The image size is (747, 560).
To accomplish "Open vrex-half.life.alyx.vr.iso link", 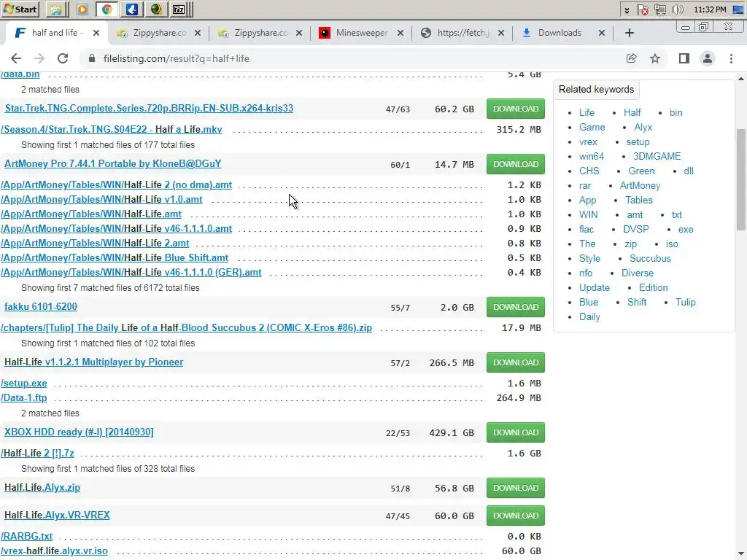I will coord(54,551).
